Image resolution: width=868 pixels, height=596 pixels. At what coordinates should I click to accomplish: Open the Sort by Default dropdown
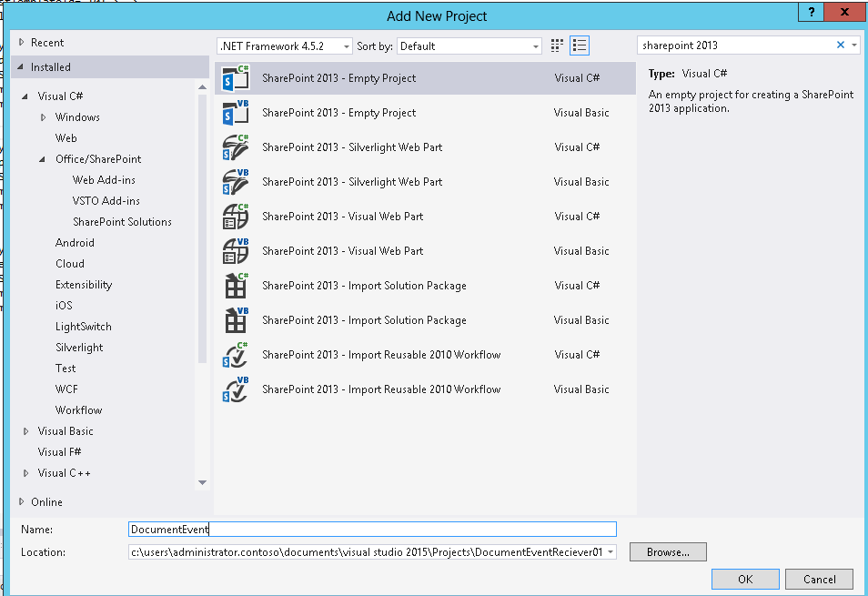click(x=469, y=45)
